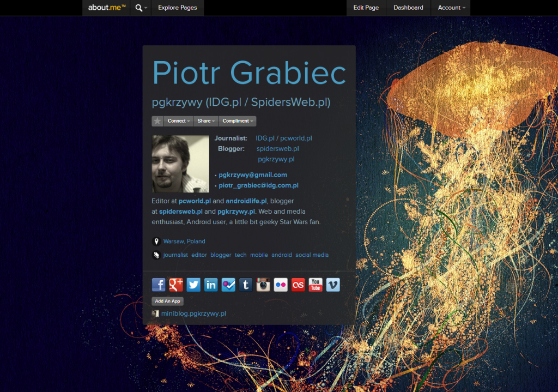The height and width of the screenshot is (392, 558).
Task: Open the Vimeo profile icon
Action: [x=333, y=285]
